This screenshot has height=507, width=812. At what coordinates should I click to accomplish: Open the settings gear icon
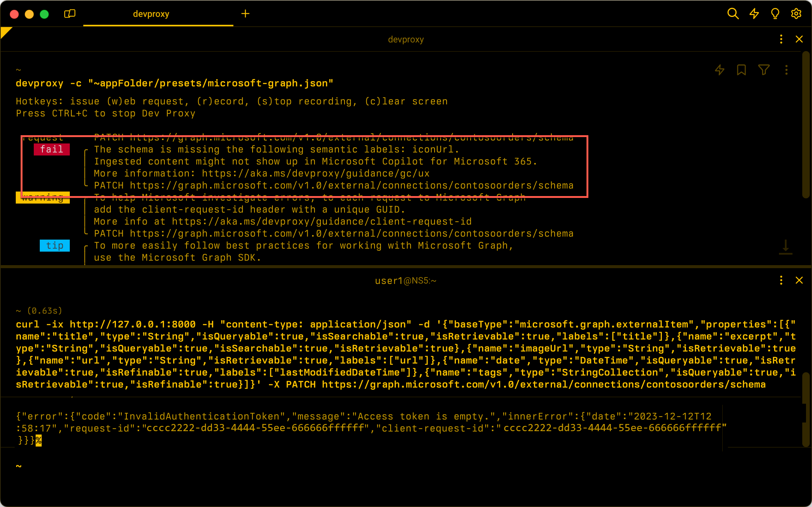tap(796, 14)
